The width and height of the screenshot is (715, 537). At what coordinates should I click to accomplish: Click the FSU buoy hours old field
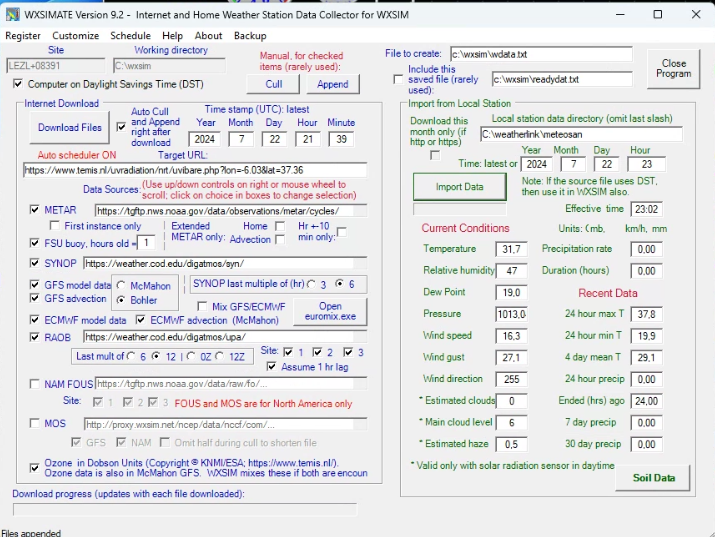click(x=146, y=243)
